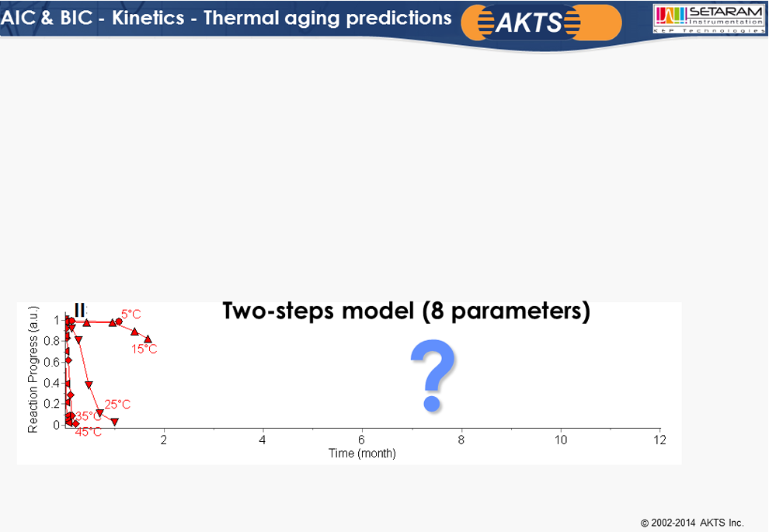
Task: Click the Time (month) axis title
Action: coord(362,453)
